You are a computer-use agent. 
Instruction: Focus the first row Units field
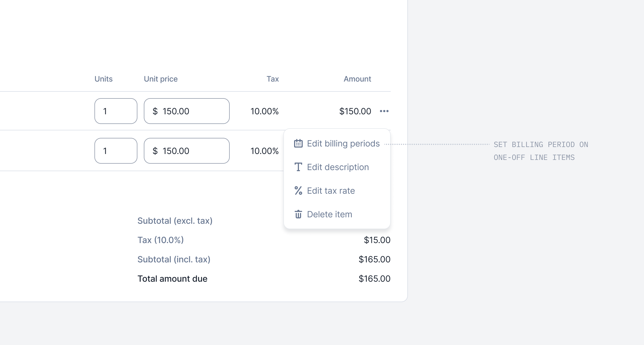(116, 111)
